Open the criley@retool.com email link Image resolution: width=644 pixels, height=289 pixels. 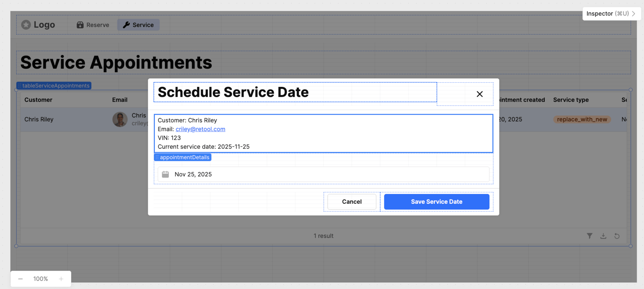point(200,129)
